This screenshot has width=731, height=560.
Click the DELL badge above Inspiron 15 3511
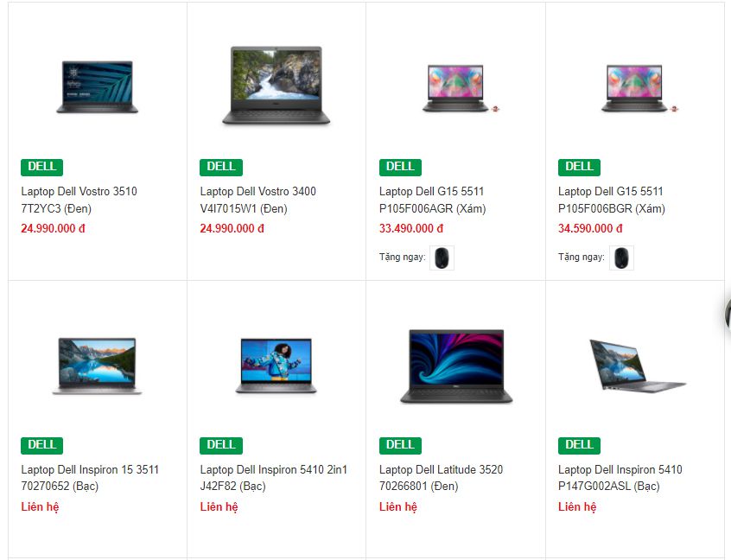[x=41, y=445]
